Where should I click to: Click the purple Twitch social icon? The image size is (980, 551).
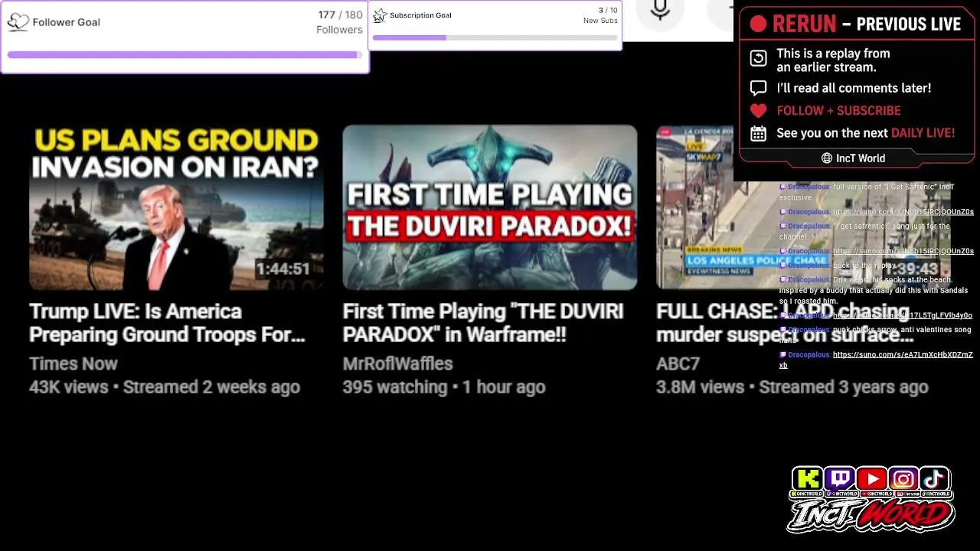[x=839, y=479]
